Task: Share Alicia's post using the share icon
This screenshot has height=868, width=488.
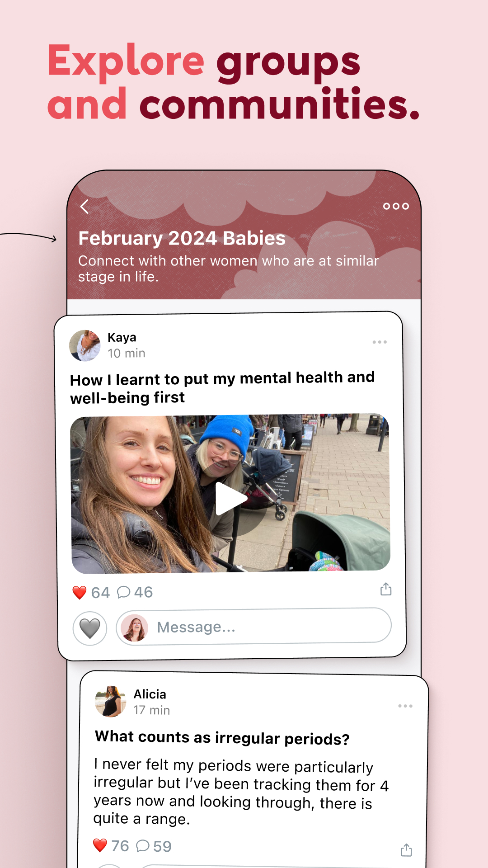Action: click(406, 850)
